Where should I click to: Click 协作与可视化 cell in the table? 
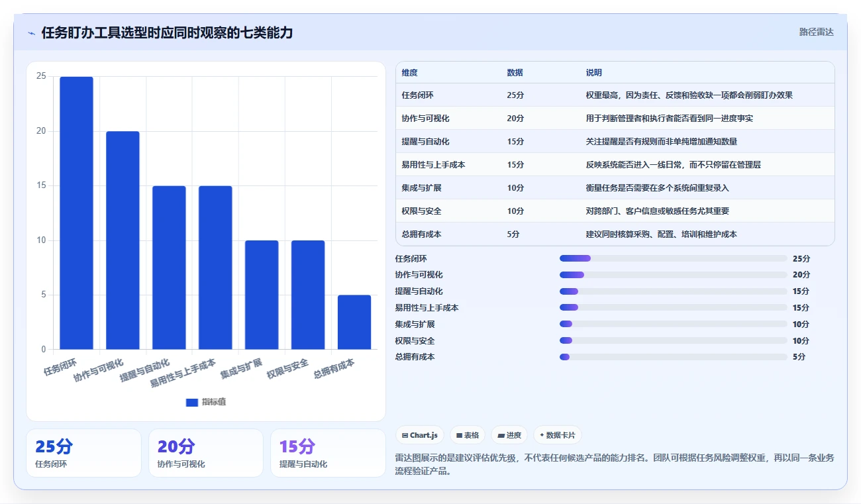tap(426, 119)
